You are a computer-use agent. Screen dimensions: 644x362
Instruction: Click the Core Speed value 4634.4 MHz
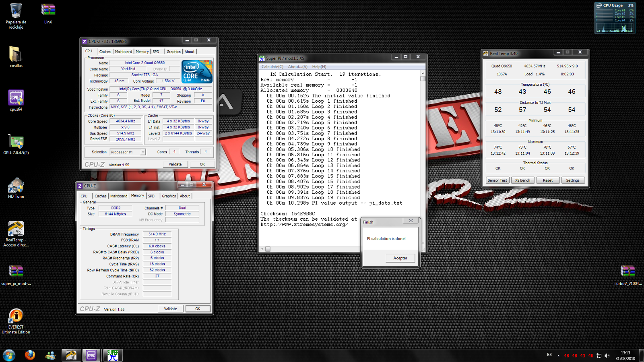pyautogui.click(x=126, y=121)
